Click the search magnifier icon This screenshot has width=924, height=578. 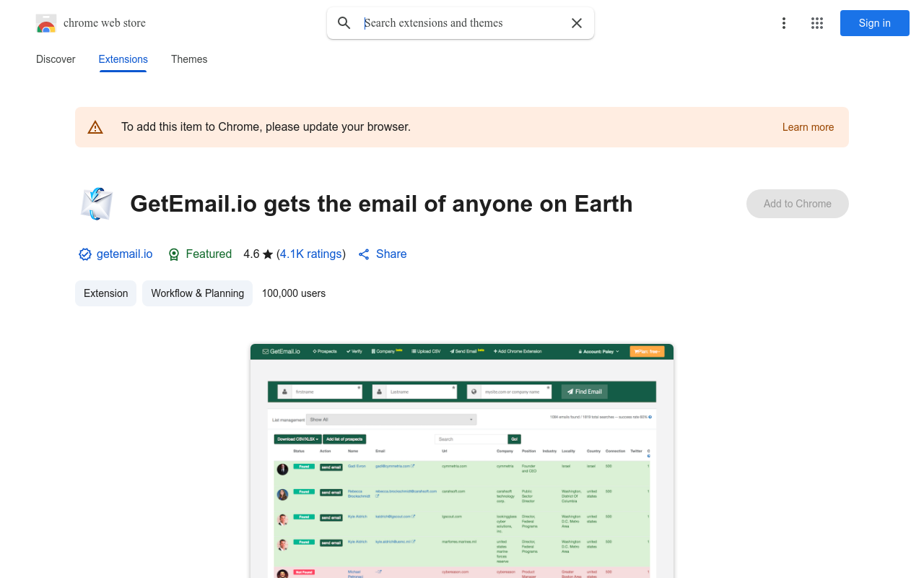[x=344, y=23]
